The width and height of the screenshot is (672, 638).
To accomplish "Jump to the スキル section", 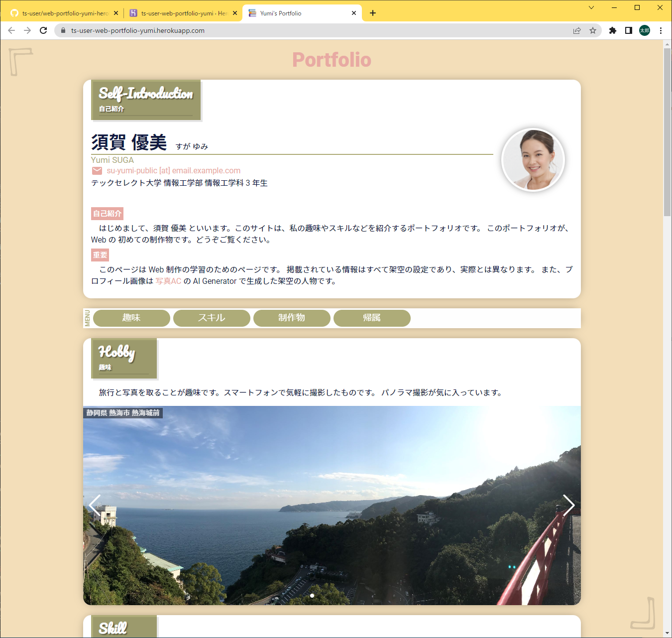I will click(x=212, y=318).
